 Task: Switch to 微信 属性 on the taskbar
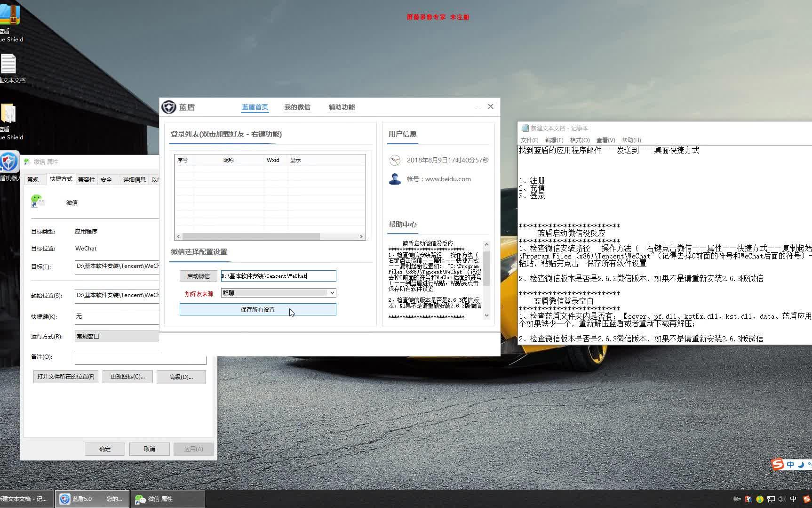[167, 499]
